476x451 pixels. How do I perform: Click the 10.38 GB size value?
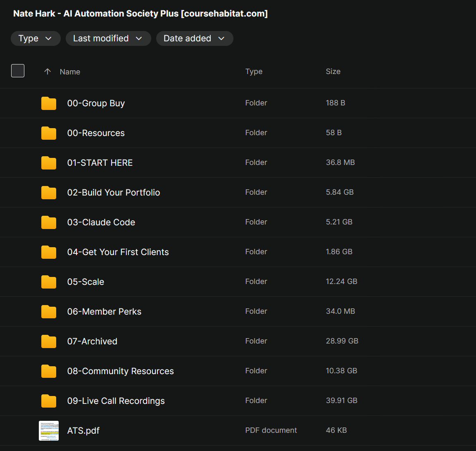pyautogui.click(x=342, y=371)
